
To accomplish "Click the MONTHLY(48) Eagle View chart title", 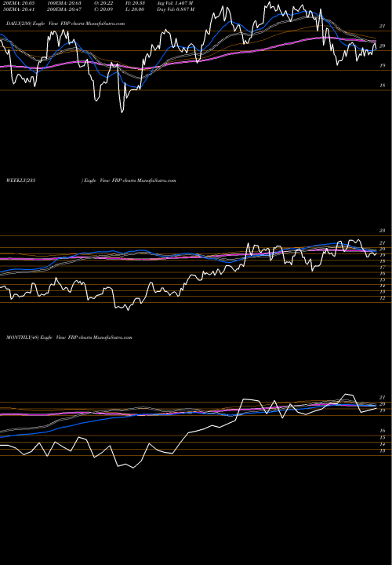I will click(x=69, y=337).
